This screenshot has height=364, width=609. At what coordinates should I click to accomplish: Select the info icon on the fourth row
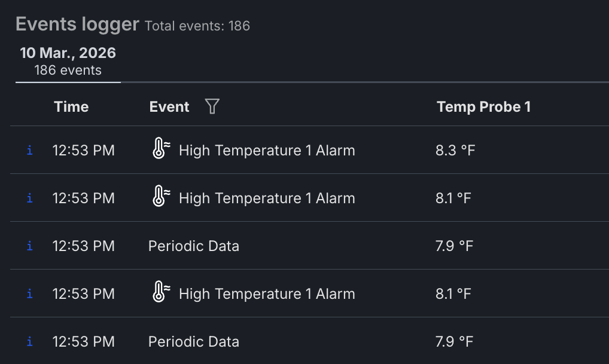click(x=29, y=293)
